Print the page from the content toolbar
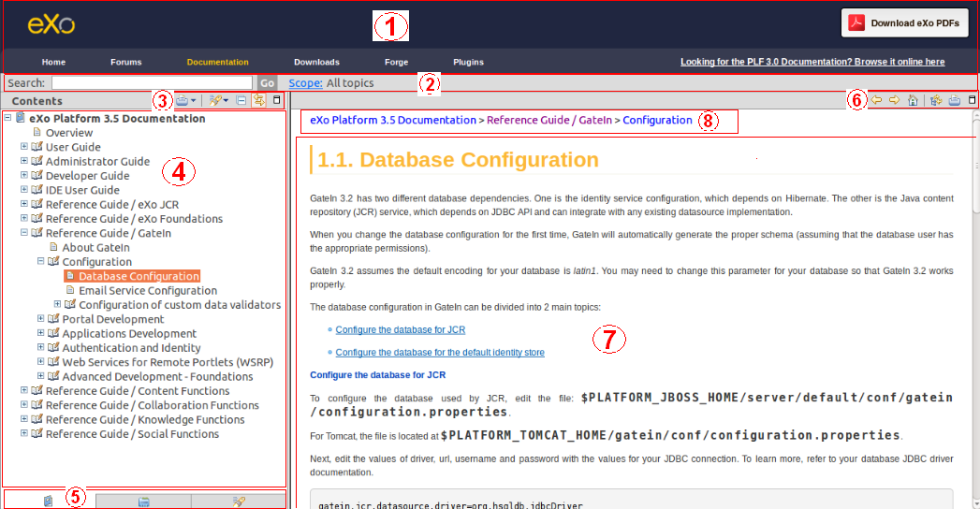The height and width of the screenshot is (509, 980). (955, 100)
